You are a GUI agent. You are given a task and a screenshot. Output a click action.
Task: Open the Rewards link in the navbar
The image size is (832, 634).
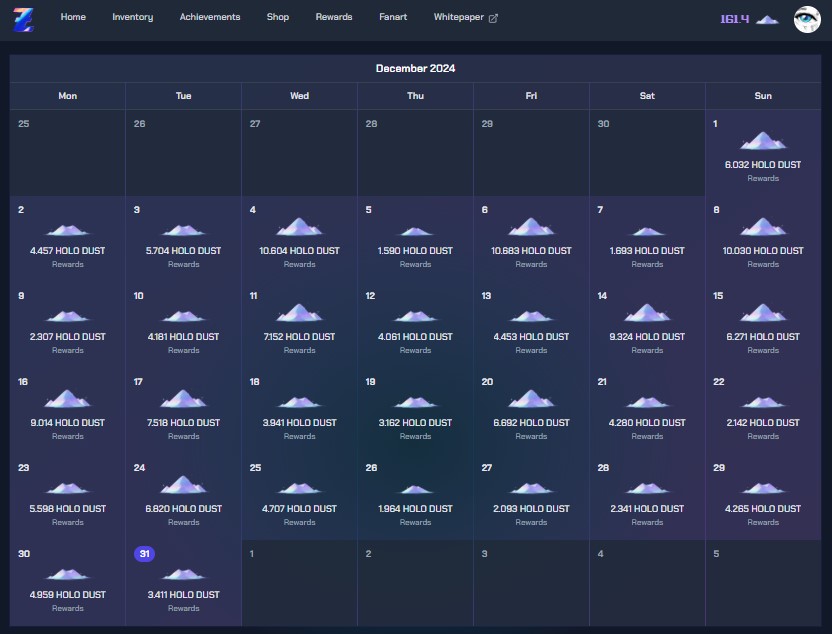pos(334,17)
